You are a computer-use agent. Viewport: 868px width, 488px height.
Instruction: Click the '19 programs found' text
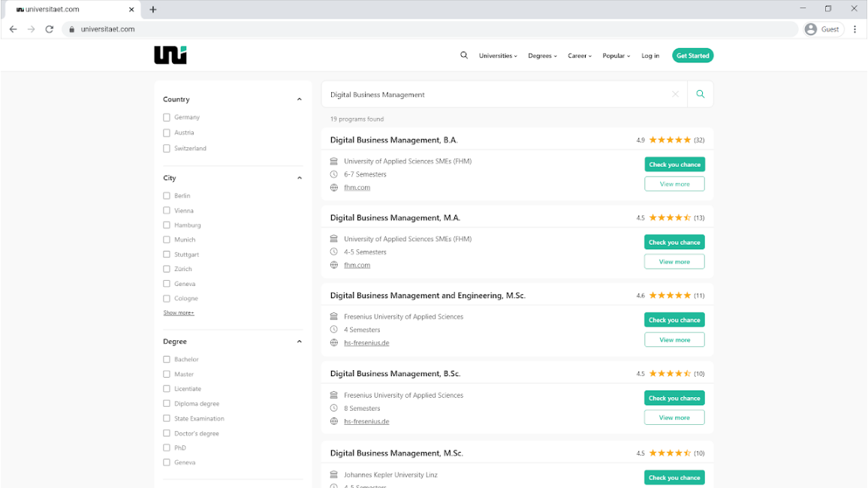pos(357,119)
